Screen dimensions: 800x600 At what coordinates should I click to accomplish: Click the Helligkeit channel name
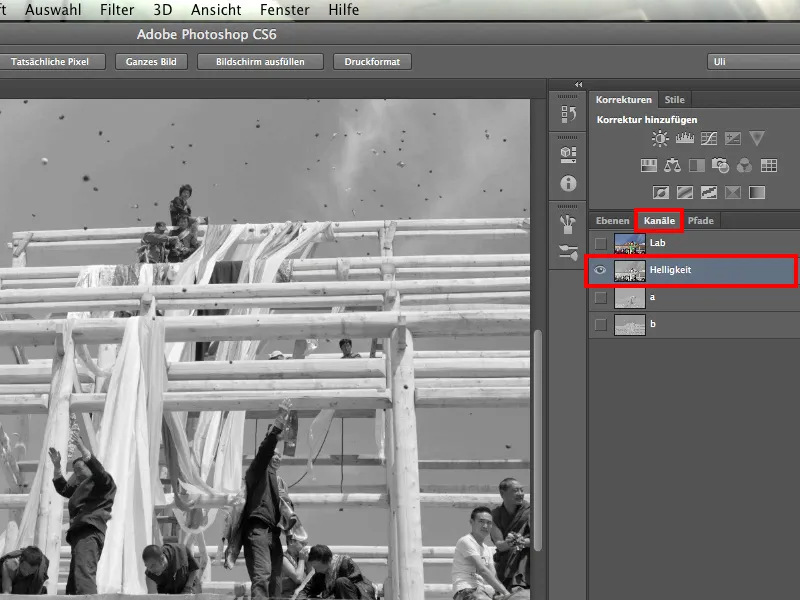[x=670, y=270]
